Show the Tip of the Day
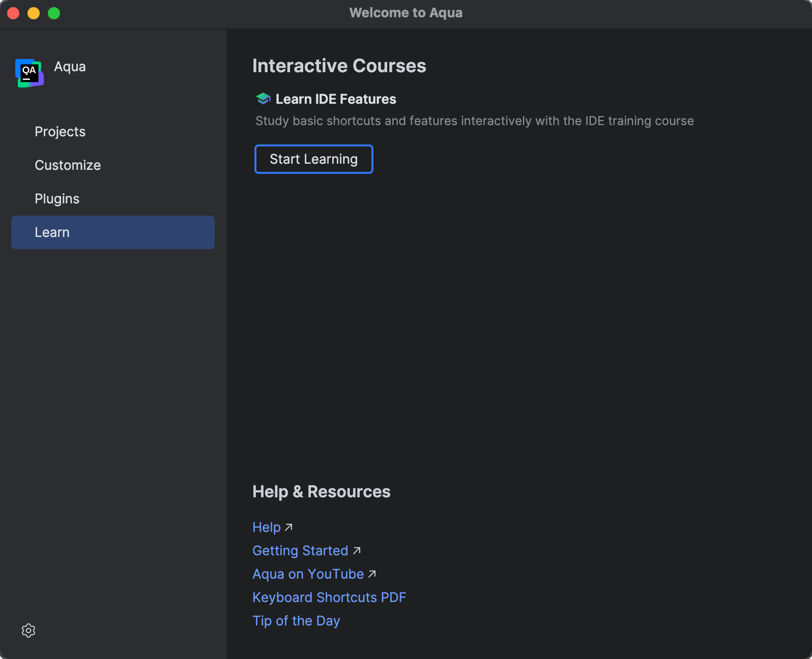This screenshot has height=659, width=812. click(296, 621)
